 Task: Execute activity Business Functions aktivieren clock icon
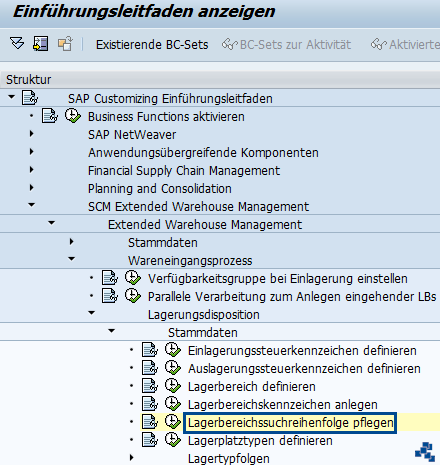pyautogui.click(x=73, y=116)
